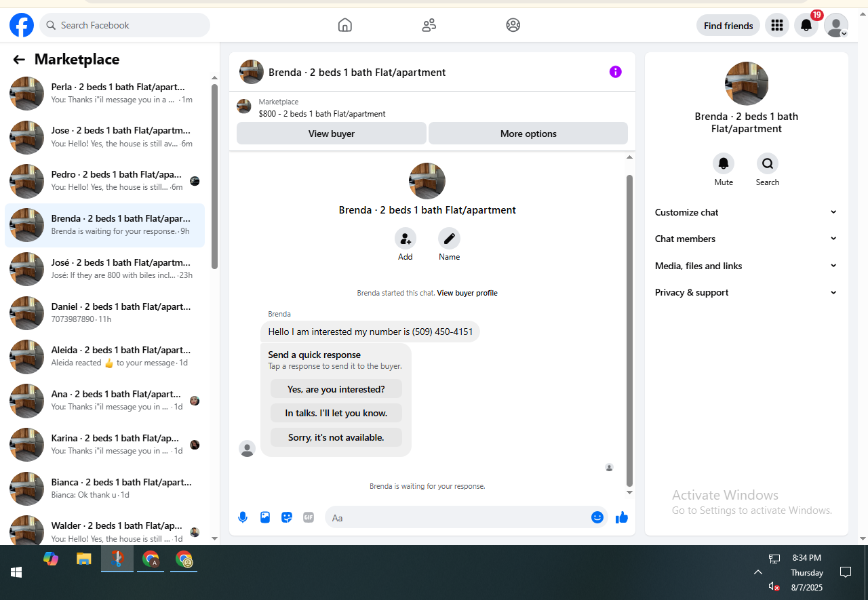The height and width of the screenshot is (600, 868).
Task: Choose a sticker icon
Action: [287, 517]
